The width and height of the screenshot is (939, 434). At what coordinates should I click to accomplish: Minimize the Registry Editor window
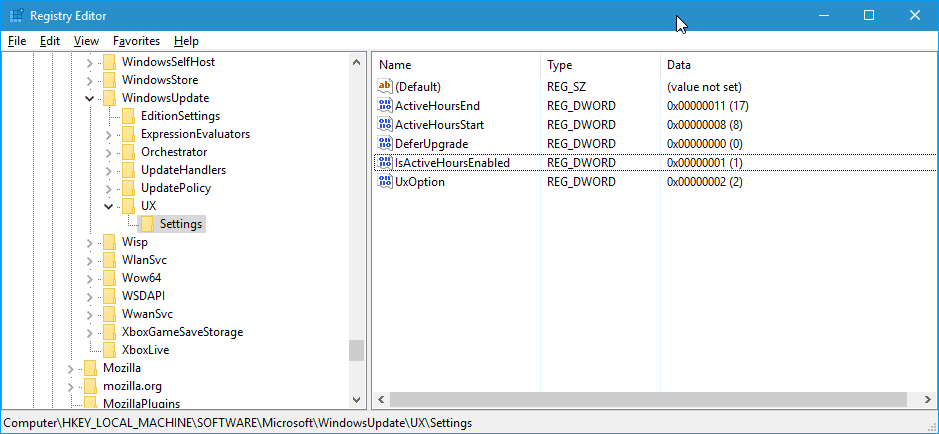click(823, 16)
